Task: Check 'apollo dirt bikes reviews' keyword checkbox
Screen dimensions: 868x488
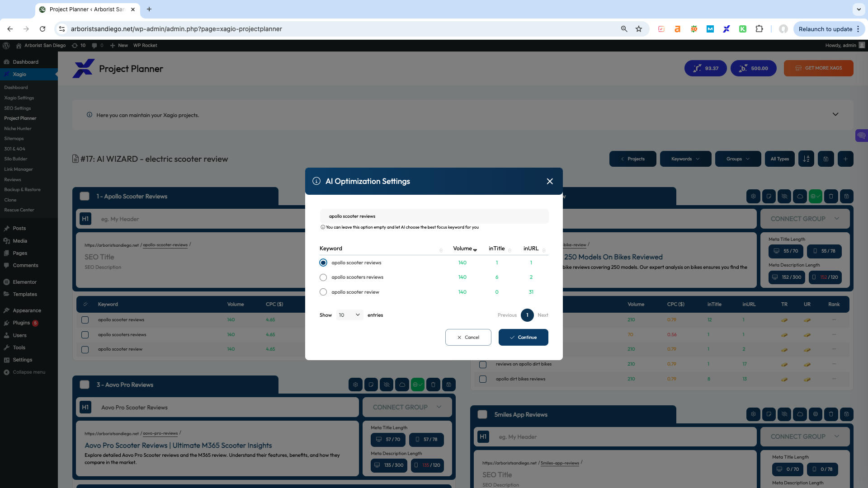Action: click(x=483, y=379)
